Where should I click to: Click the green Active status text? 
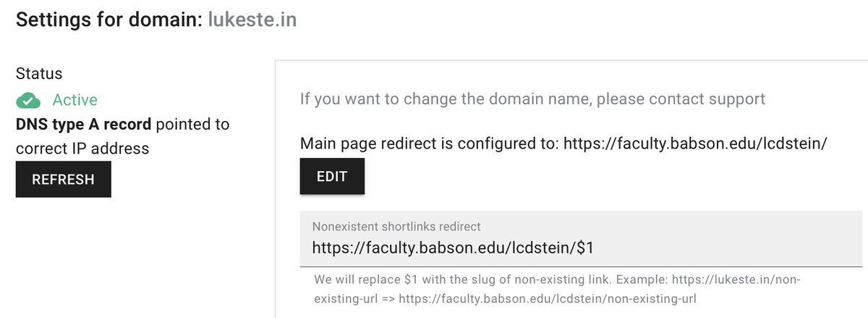coord(75,100)
